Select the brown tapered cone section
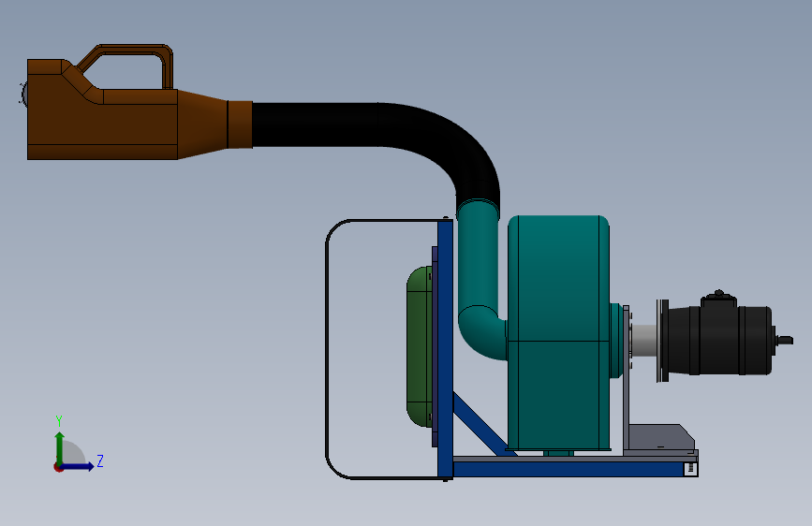 click(202, 124)
